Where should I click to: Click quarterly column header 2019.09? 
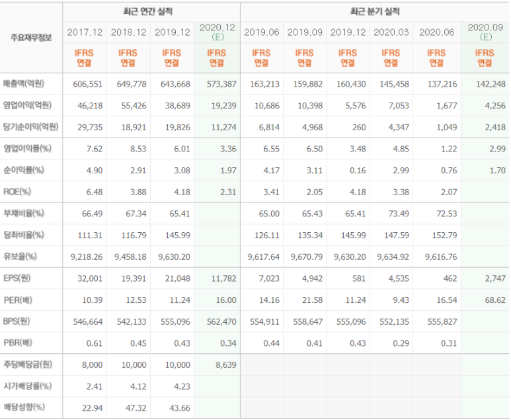pyautogui.click(x=305, y=32)
